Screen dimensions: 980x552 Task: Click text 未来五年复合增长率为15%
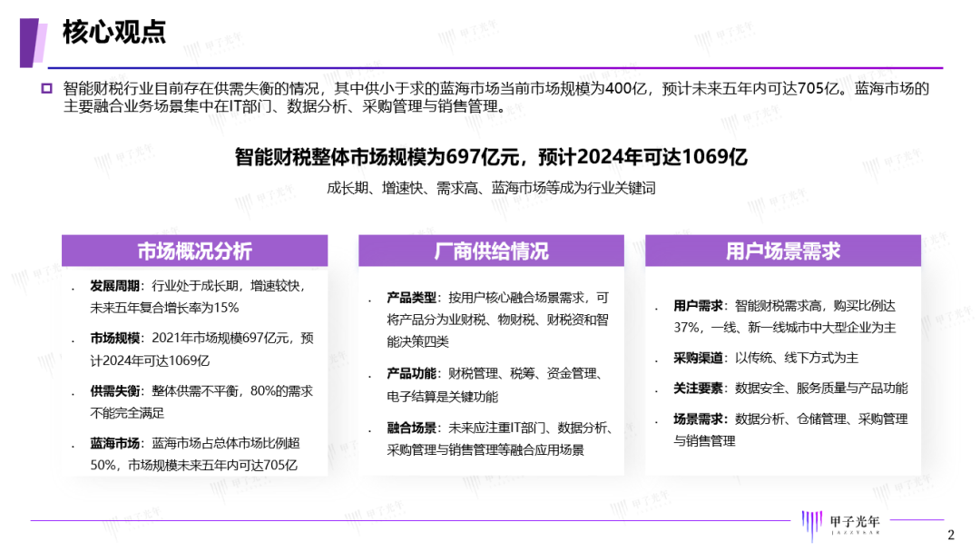click(164, 308)
